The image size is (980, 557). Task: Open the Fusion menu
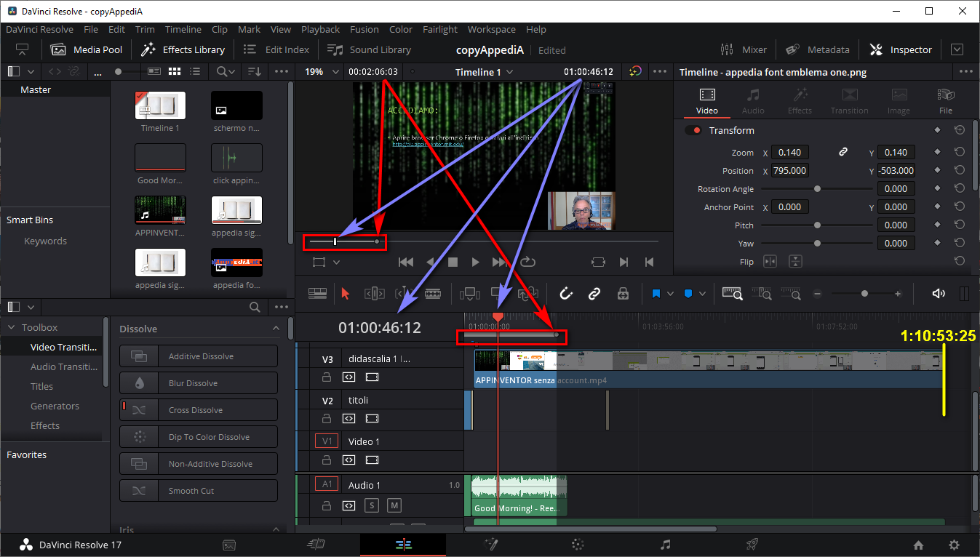(x=364, y=29)
